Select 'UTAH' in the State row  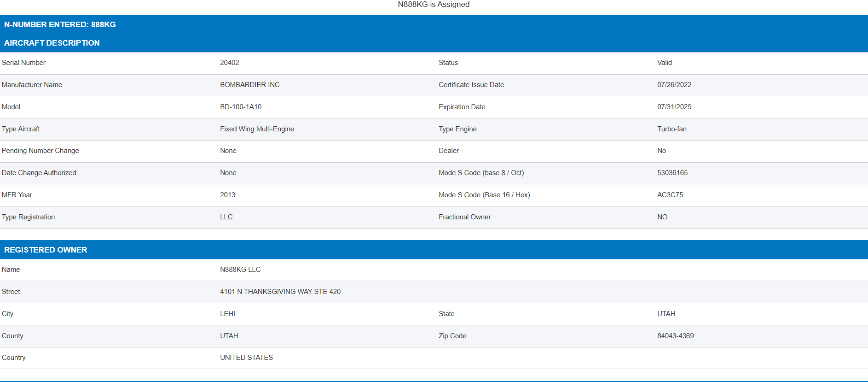click(x=666, y=314)
